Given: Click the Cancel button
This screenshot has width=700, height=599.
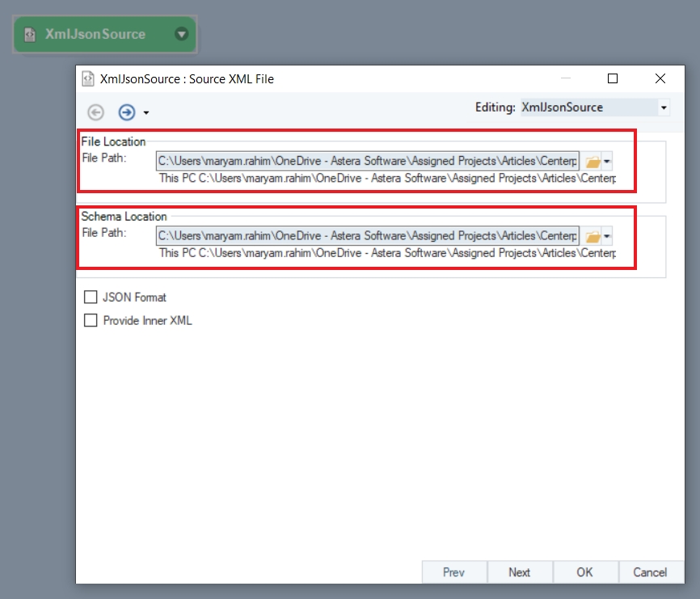Looking at the screenshot, I should (x=650, y=572).
